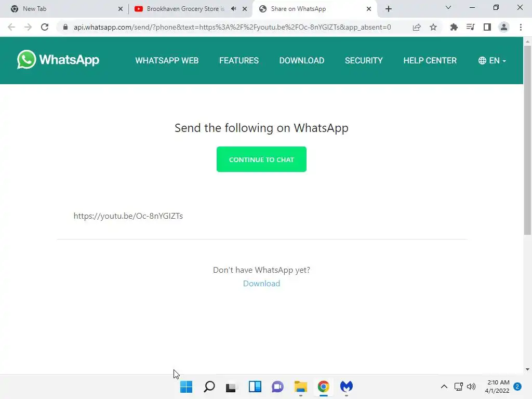Reload the current page

[45, 27]
